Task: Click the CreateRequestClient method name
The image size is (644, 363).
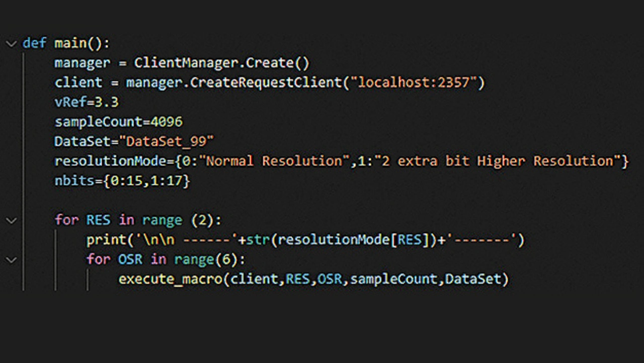Action: coord(265,83)
